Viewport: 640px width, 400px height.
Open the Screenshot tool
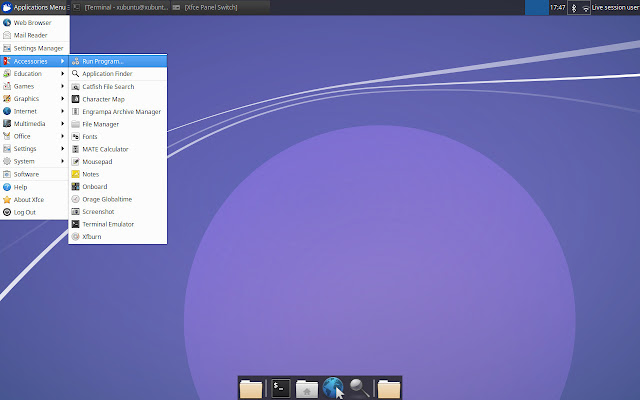pyautogui.click(x=118, y=212)
